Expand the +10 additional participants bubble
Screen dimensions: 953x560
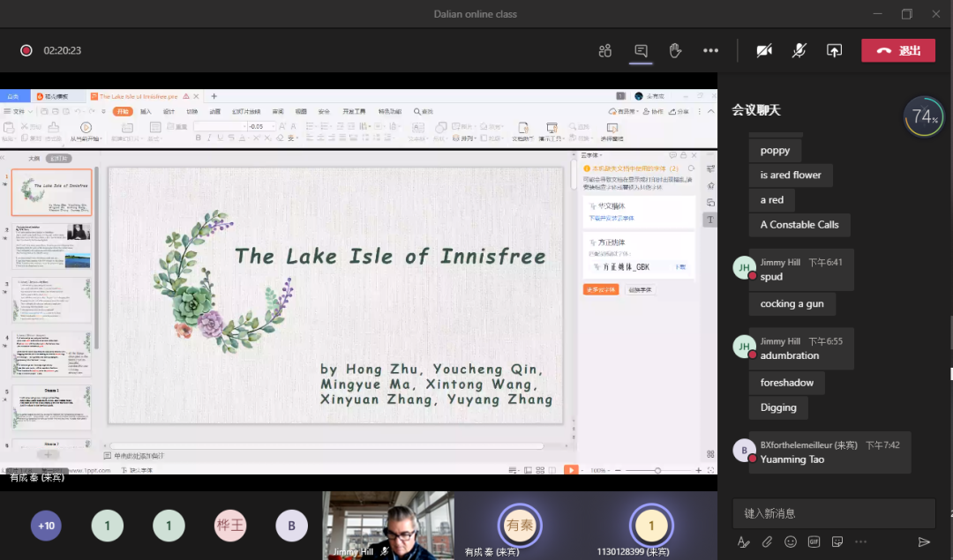(x=46, y=526)
